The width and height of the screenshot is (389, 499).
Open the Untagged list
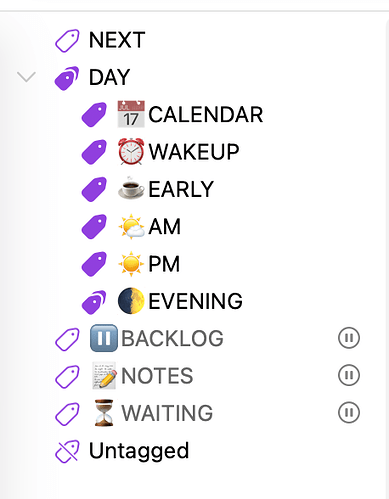click(x=139, y=451)
